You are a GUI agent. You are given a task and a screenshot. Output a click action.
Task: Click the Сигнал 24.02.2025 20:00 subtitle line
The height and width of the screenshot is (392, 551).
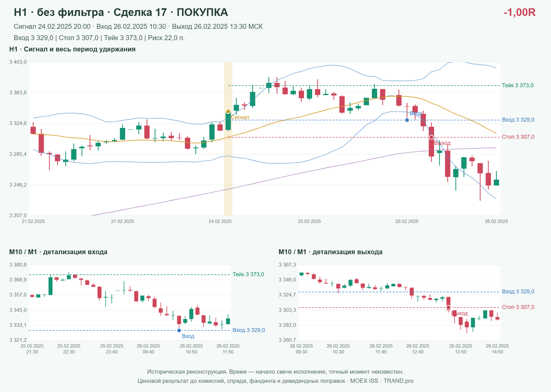[x=138, y=27]
